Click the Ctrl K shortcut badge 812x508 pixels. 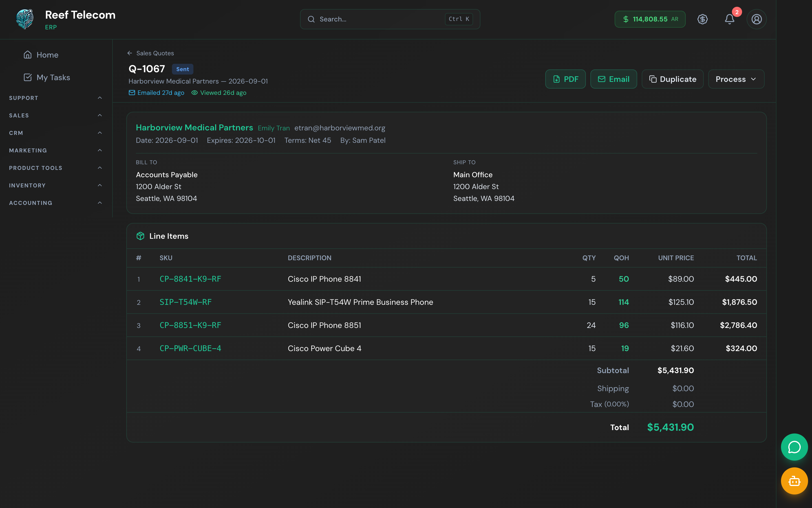459,19
